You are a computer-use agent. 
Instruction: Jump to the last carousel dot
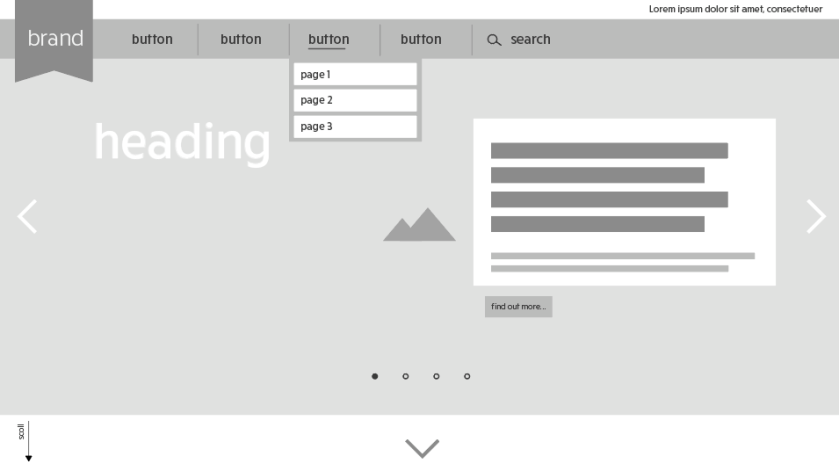pos(467,377)
